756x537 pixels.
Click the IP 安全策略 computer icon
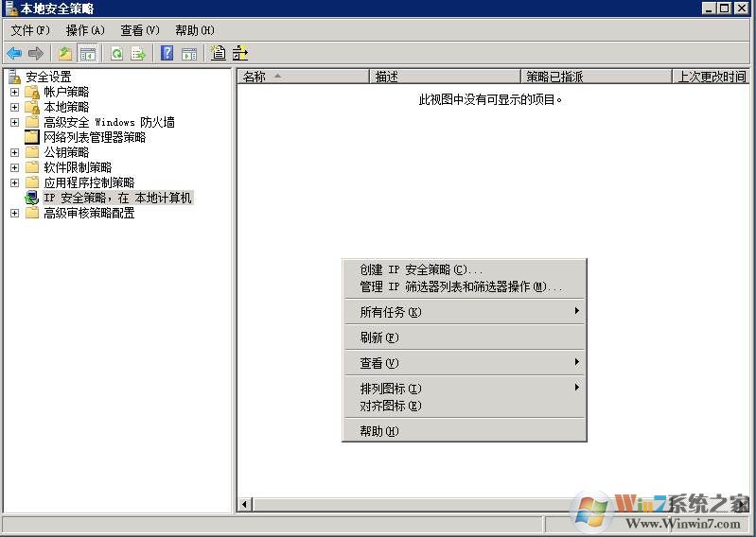[x=32, y=198]
